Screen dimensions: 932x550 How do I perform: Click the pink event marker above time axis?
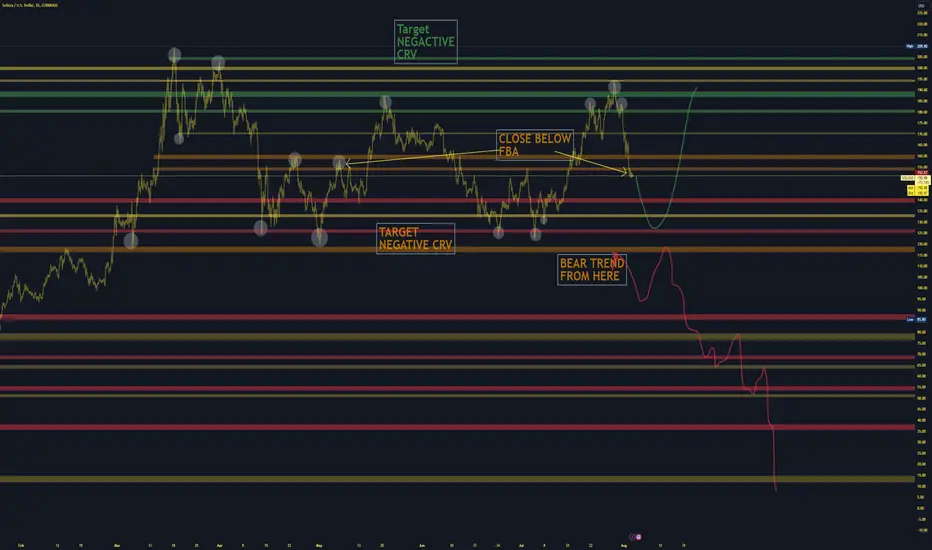638,537
